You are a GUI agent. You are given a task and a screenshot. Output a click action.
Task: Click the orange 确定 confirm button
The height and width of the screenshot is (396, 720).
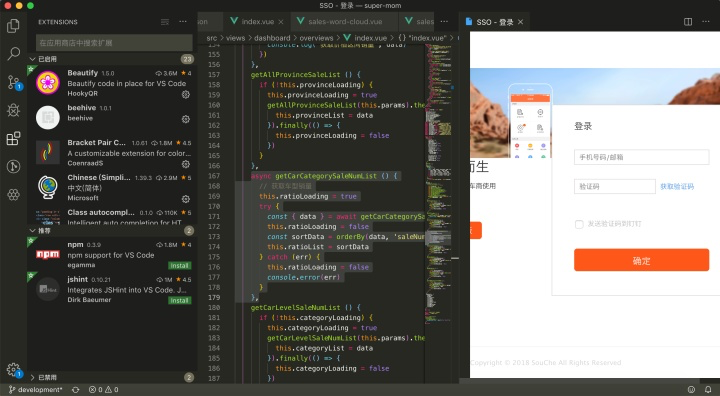641,260
